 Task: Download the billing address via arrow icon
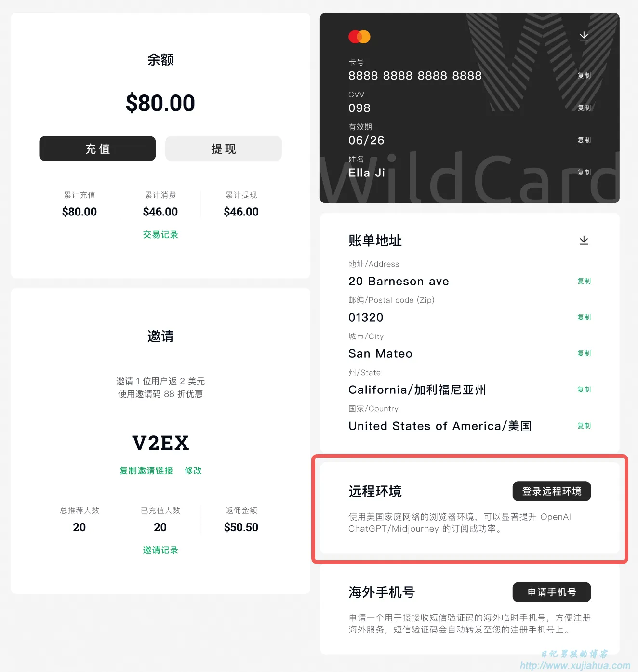click(584, 240)
